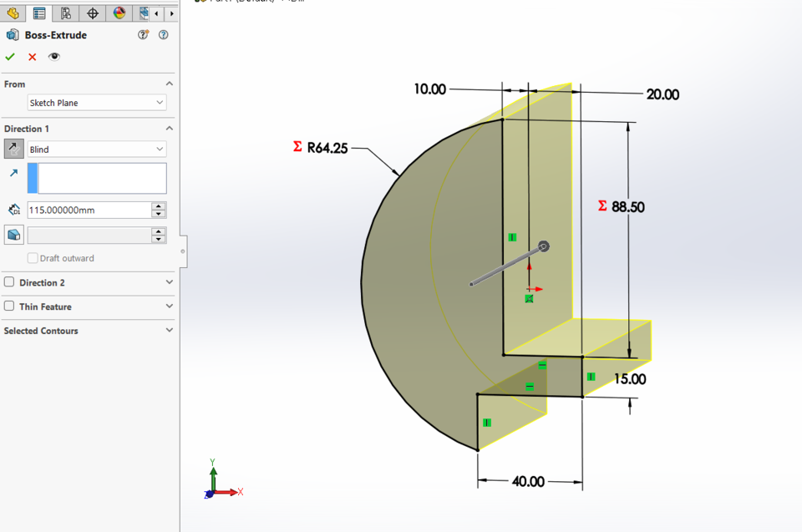Click the Draft On/Off icon in Direction 1
The width and height of the screenshot is (802, 532).
coord(13,235)
